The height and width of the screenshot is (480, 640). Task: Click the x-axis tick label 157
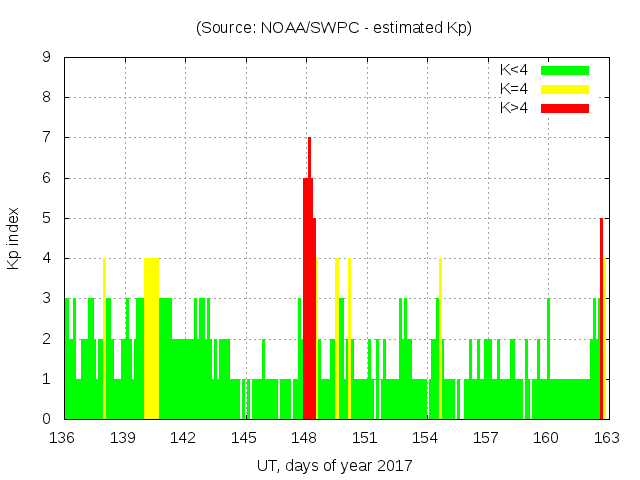486,438
